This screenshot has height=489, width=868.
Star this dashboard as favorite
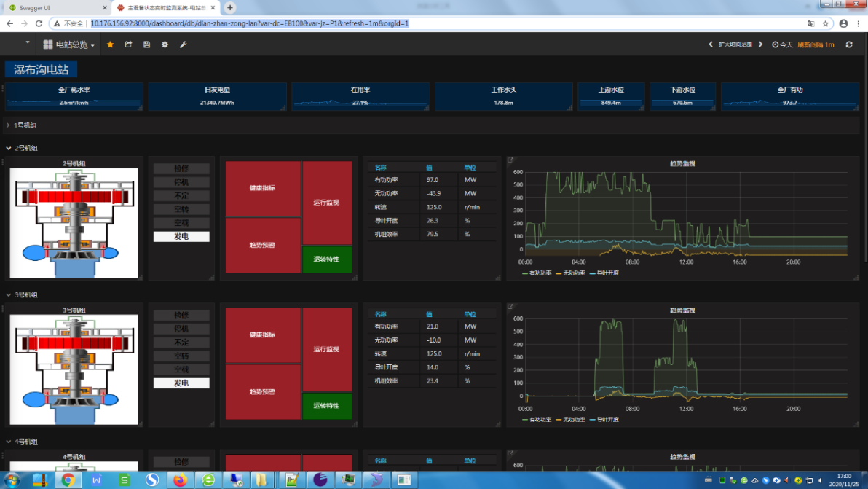click(111, 44)
